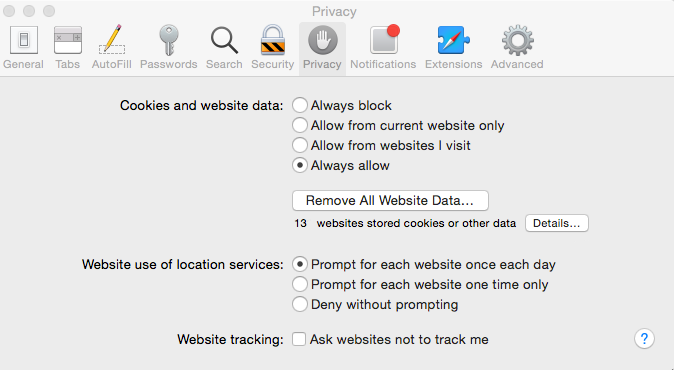Open the Details… button for stored cookies
The height and width of the screenshot is (370, 674).
click(x=557, y=223)
